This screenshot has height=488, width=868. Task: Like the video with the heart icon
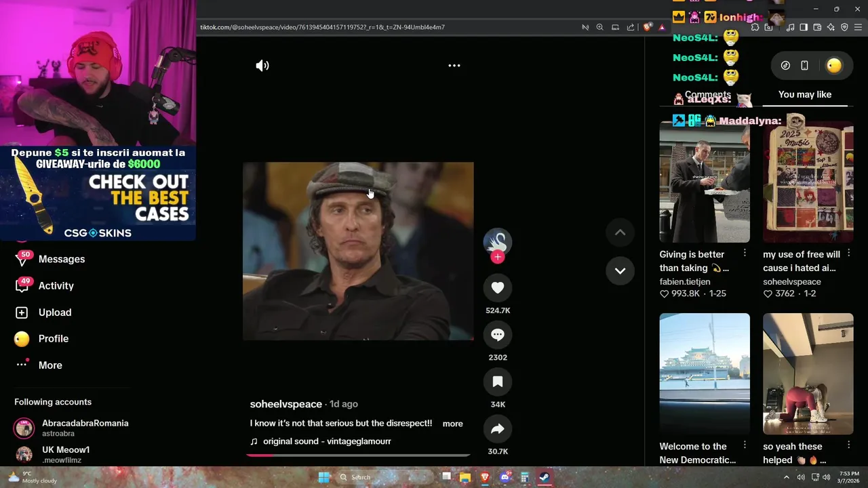(x=498, y=287)
